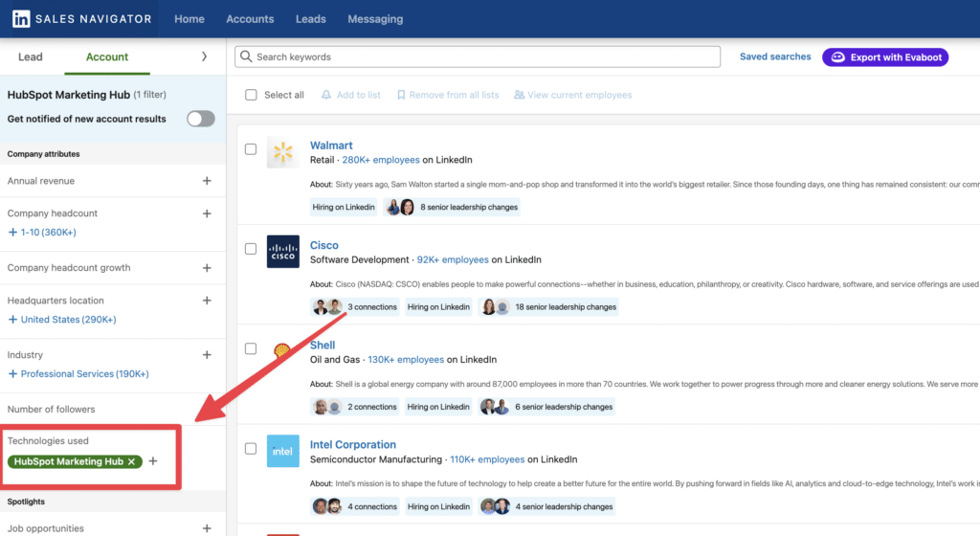Include United States location suggestion
Screen dimensions: 980x536
tap(62, 320)
